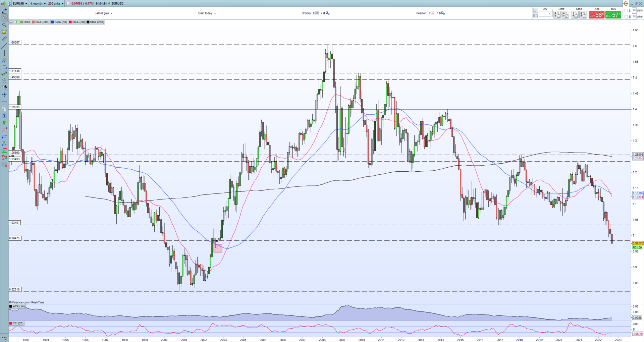This screenshot has height=342, width=644.
Task: Click the Price indicator label
Action: [x=25, y=22]
